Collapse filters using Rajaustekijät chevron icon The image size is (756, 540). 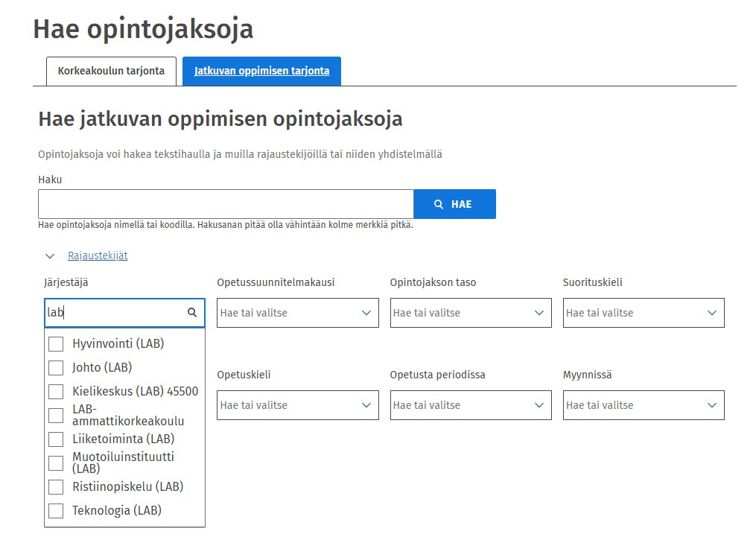click(x=50, y=256)
